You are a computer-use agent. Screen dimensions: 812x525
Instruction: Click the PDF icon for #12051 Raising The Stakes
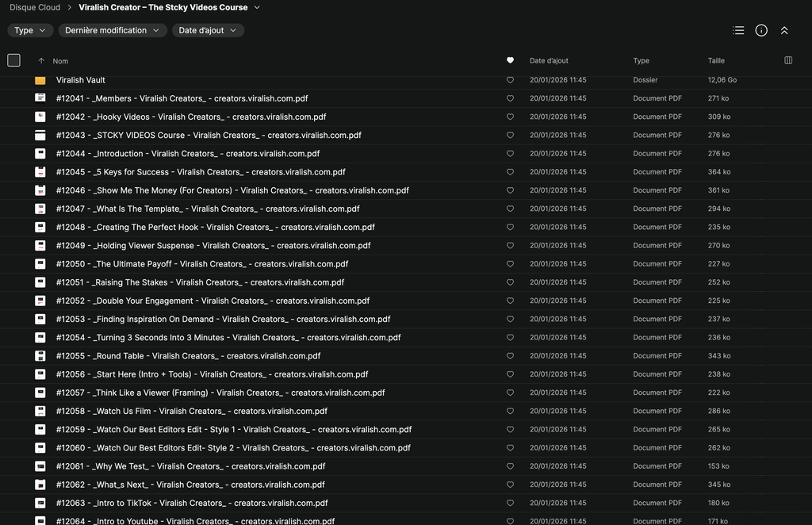pos(40,282)
